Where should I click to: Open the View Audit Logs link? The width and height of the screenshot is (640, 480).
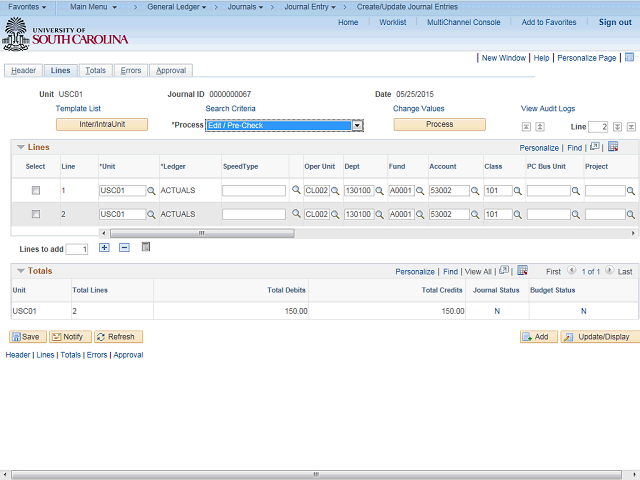point(547,108)
